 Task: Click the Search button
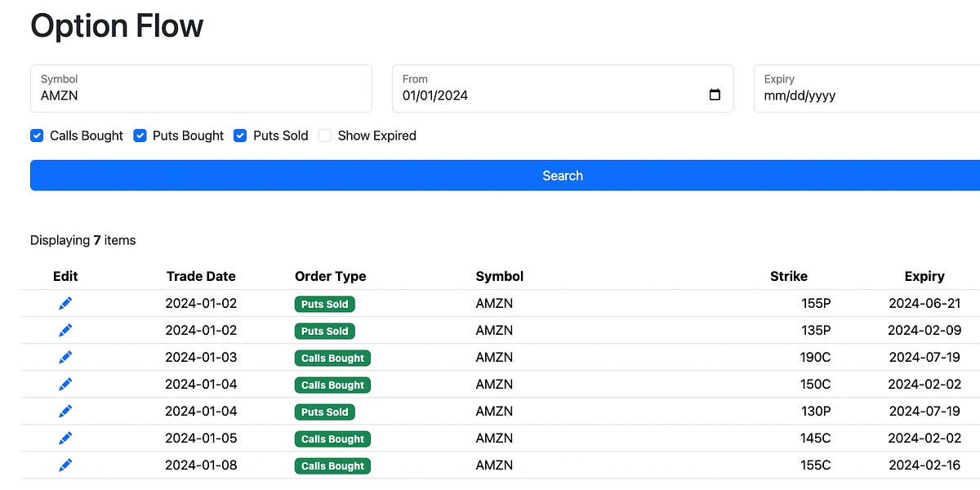click(563, 176)
